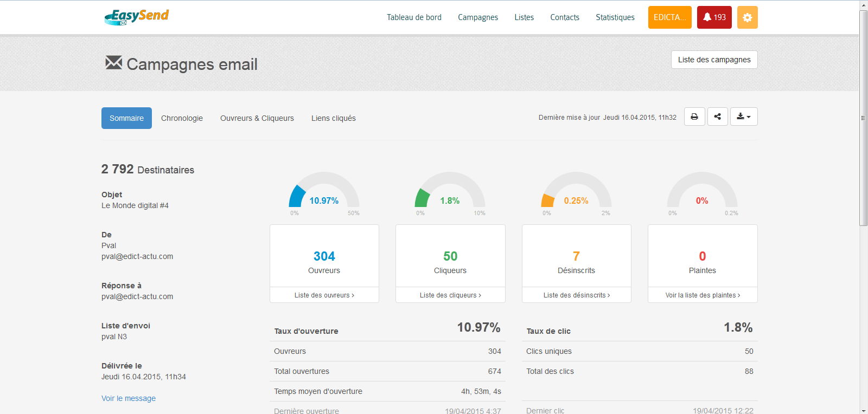Expand Liste des cliqueurs
The width and height of the screenshot is (868, 414).
[x=450, y=295]
